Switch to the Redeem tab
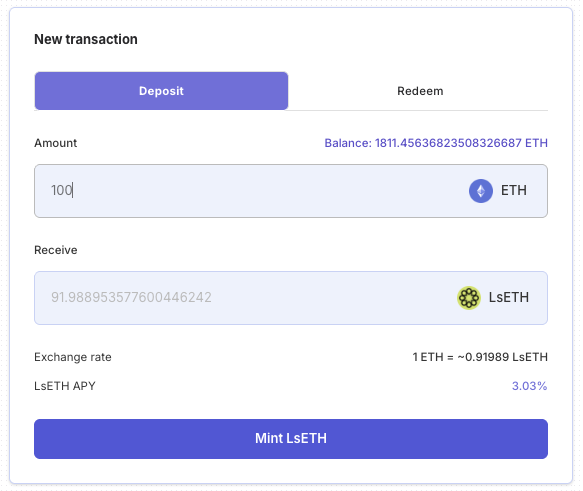Viewport: 583px width, 491px height. tap(420, 91)
